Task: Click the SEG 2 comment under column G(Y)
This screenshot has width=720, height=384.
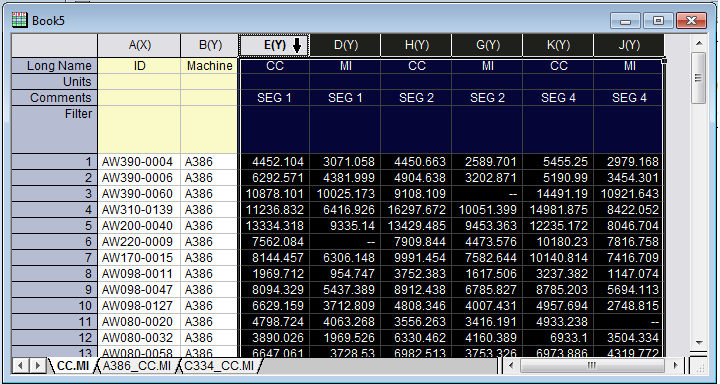Action: pos(487,98)
